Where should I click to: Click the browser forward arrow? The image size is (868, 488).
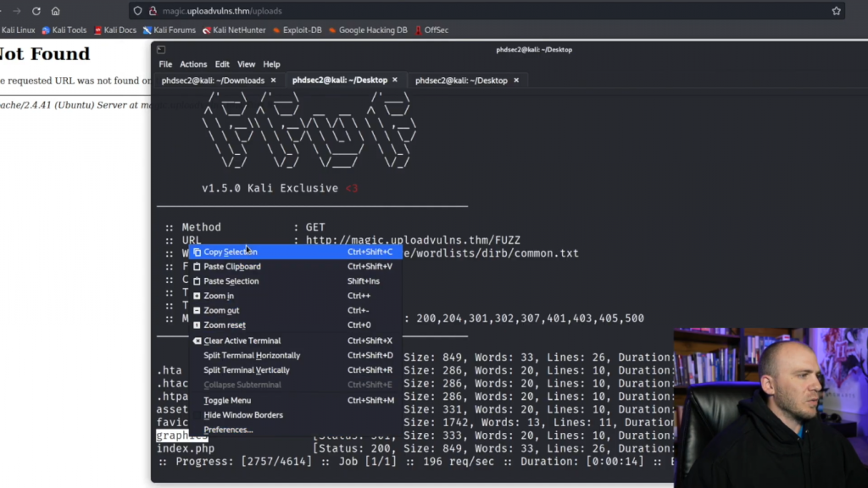click(17, 11)
